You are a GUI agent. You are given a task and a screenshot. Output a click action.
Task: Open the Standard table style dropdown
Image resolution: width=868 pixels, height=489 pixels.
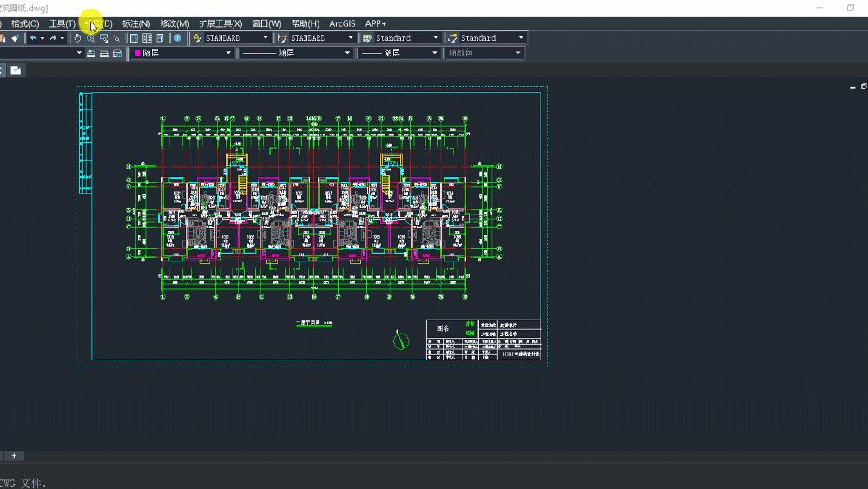coord(435,38)
